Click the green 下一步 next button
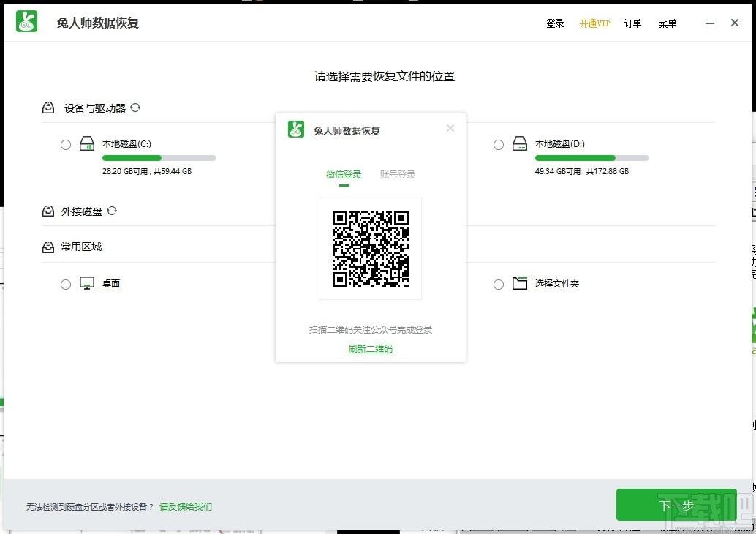The image size is (756, 534). click(676, 505)
